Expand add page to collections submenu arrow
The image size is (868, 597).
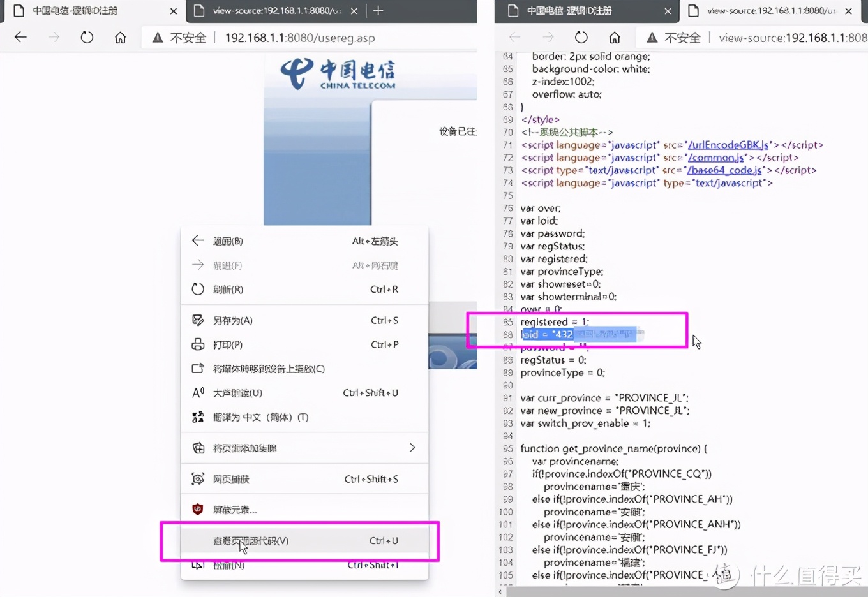point(412,448)
